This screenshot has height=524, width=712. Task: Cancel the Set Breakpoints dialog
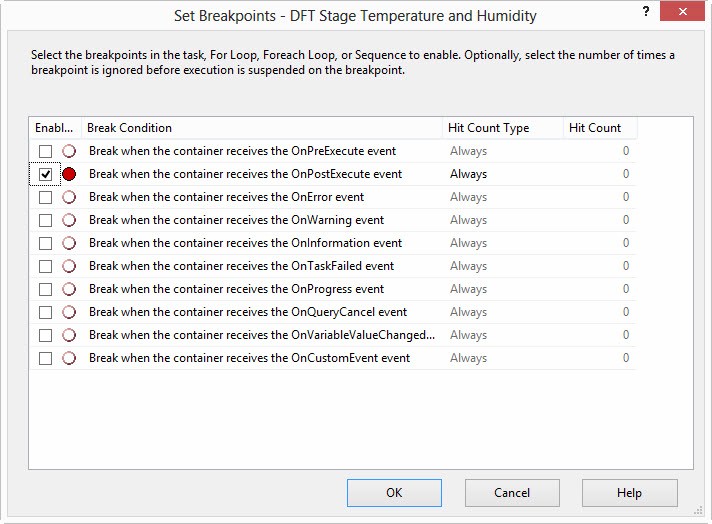[x=512, y=493]
